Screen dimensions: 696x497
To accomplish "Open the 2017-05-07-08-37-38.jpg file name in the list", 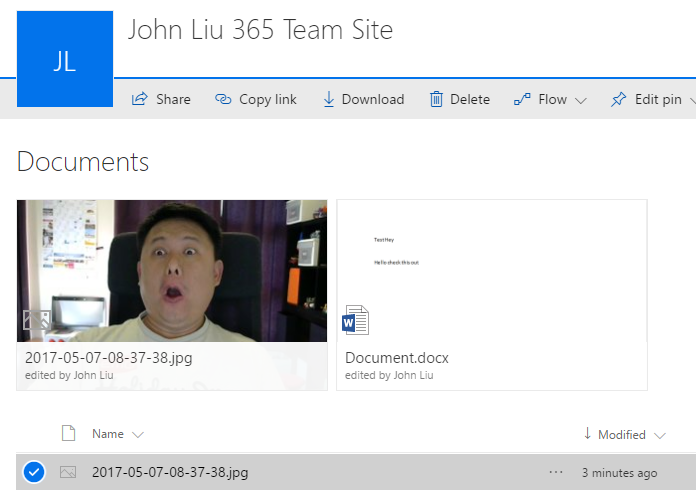I will pyautogui.click(x=170, y=472).
